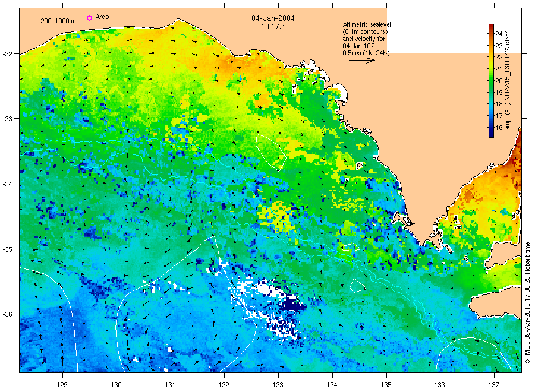Viewport: 535px width, 392px height.
Task: Click the '0.5m/s (1kt 24h)' velocity label
Action: click(366, 53)
